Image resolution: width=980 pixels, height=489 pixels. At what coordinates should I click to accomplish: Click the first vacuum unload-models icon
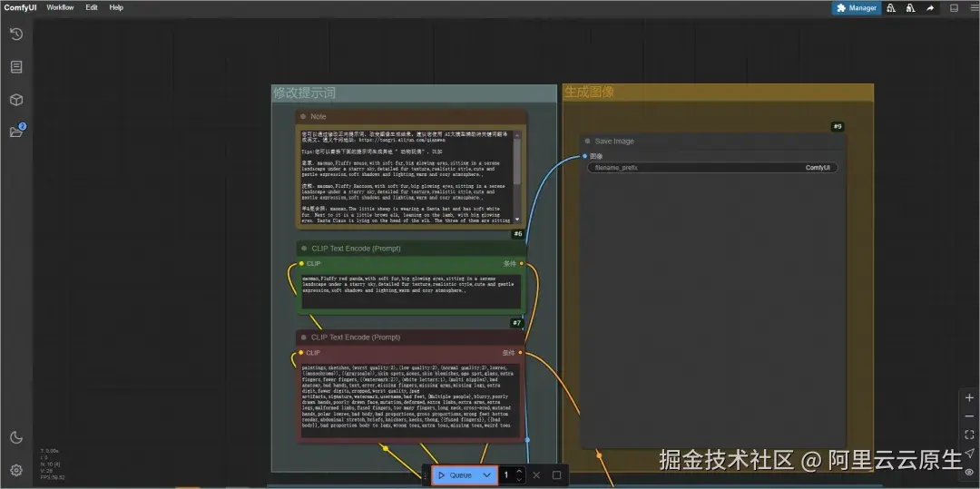[x=891, y=8]
